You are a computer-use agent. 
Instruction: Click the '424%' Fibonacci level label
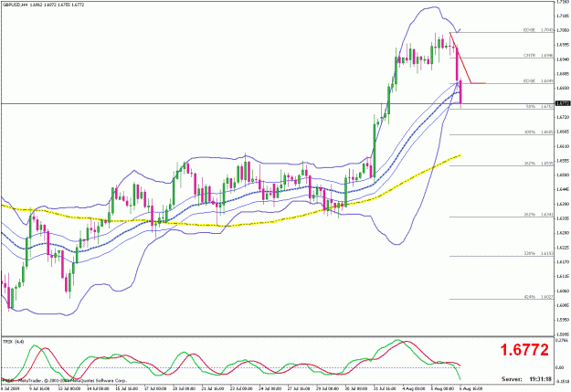(530, 297)
